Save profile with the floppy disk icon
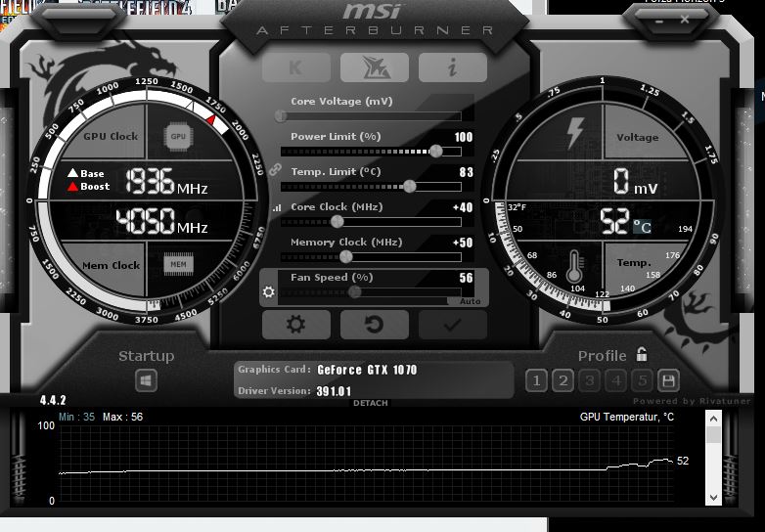The image size is (765, 532). pyautogui.click(x=668, y=380)
